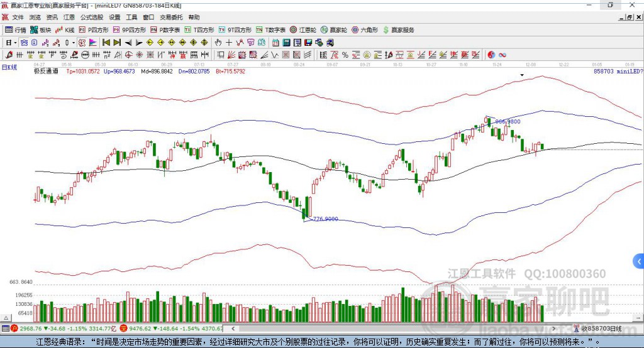
Task: Select the three parallel lines tool
Action: pos(307,55)
